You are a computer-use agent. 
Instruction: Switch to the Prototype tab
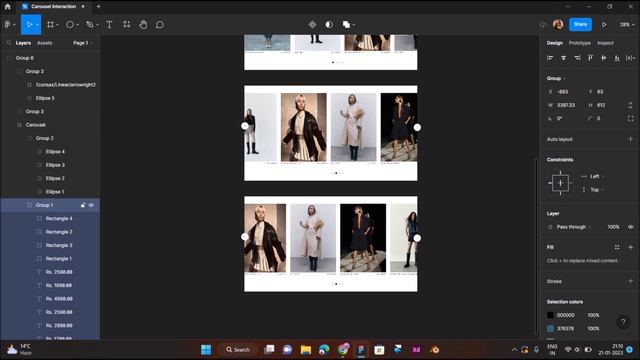click(580, 43)
